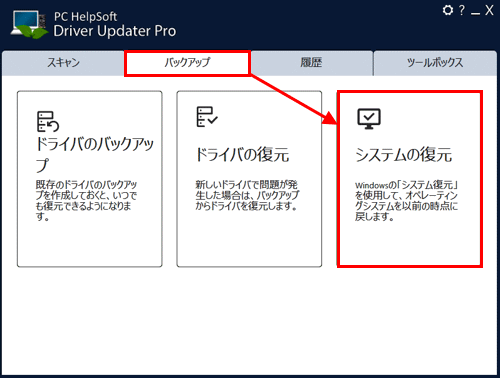Switch to the スキャン tab
This screenshot has height=378, width=500.
[63, 63]
